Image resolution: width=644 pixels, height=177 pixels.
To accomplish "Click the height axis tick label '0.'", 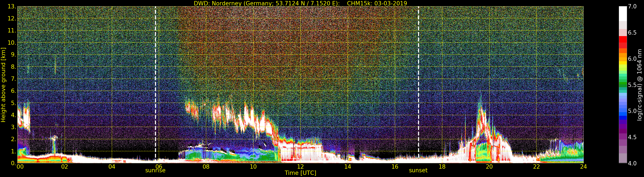I will pos(14,163).
